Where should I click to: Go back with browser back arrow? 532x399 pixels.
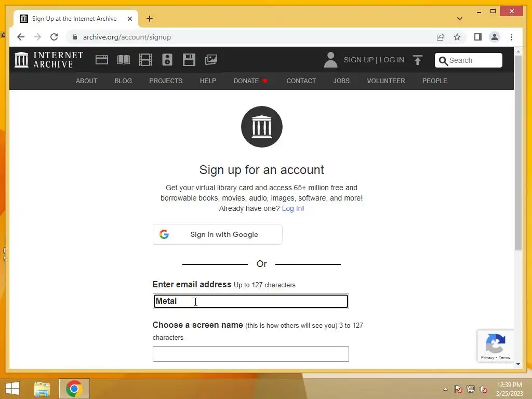click(x=21, y=37)
